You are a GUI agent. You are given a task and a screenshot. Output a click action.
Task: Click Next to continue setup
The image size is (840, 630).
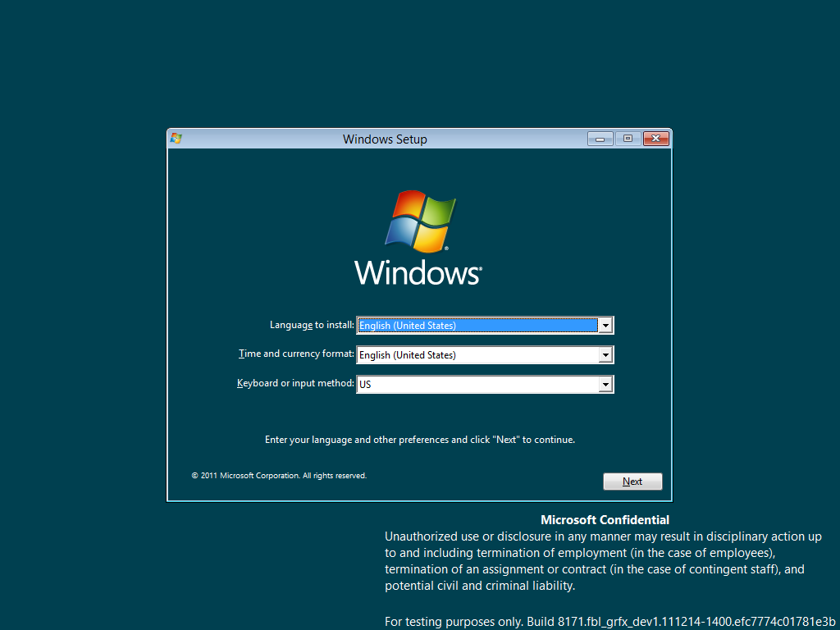[632, 481]
